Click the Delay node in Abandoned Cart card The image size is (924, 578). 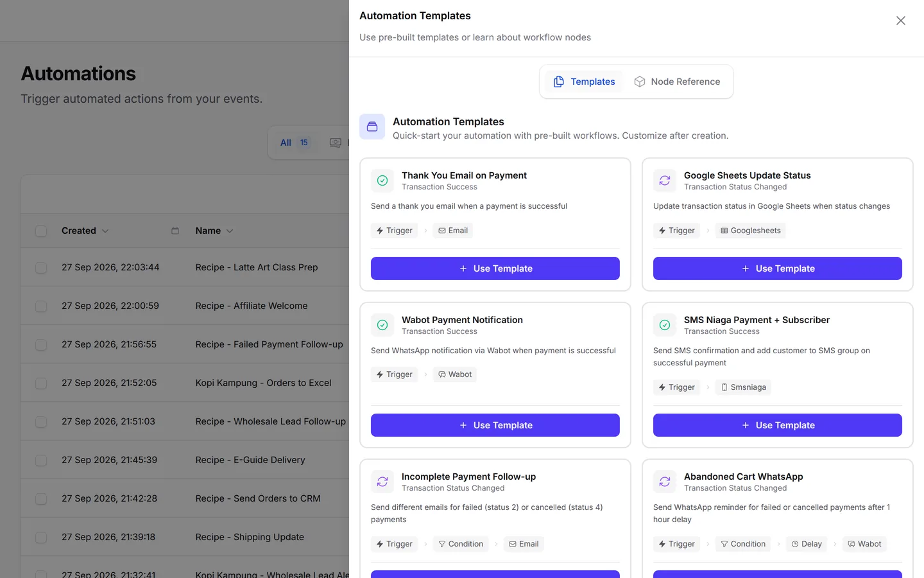(x=807, y=544)
